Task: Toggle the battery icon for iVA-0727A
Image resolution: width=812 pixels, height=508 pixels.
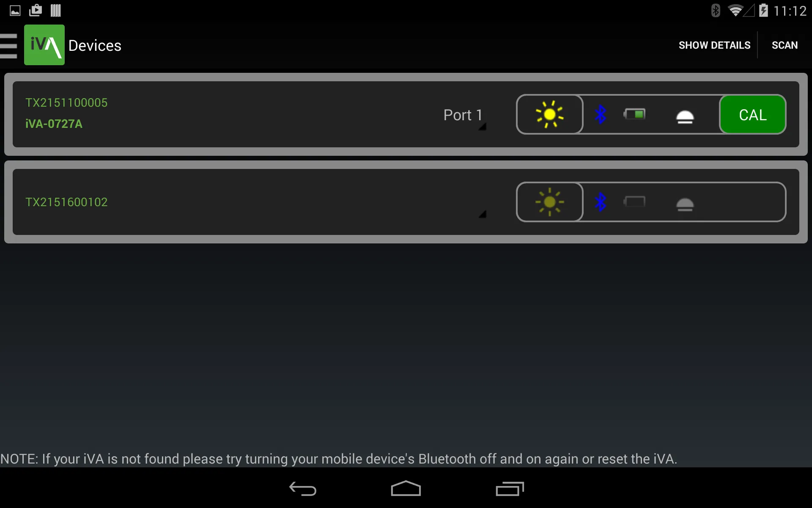Action: (x=634, y=114)
